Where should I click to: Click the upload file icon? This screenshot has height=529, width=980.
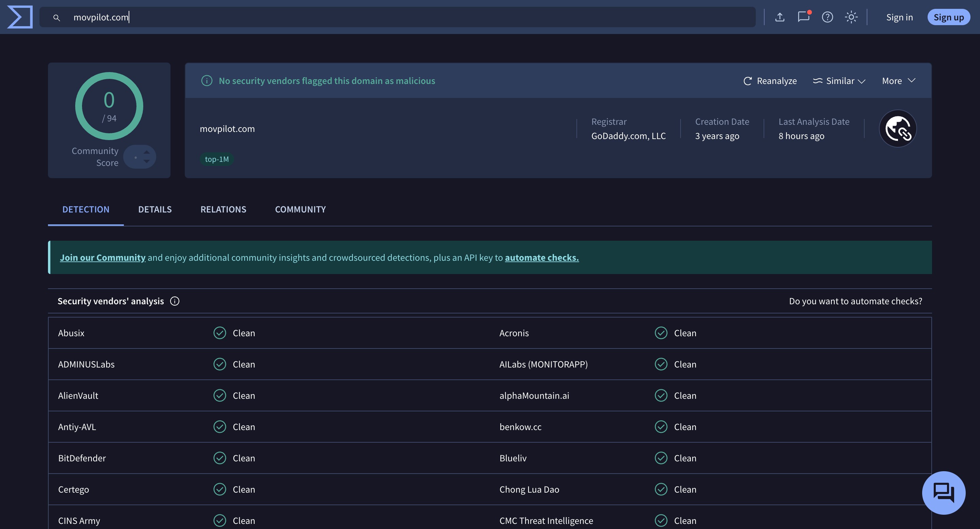point(780,17)
